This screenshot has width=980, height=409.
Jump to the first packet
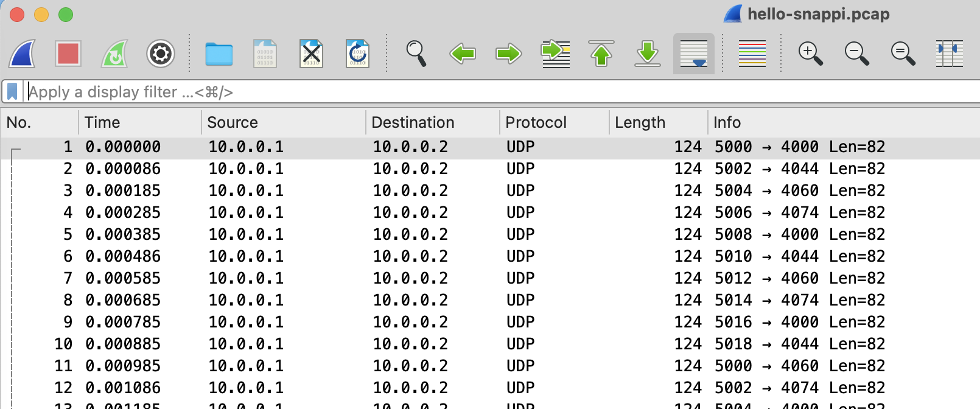click(x=601, y=54)
